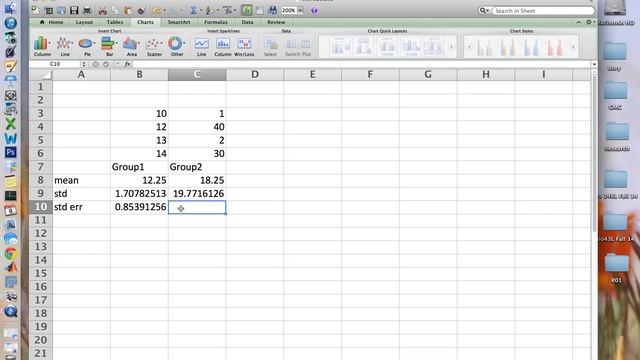This screenshot has width=640, height=360.
Task: Click the select-all corner of the sheet
Action: [41, 74]
